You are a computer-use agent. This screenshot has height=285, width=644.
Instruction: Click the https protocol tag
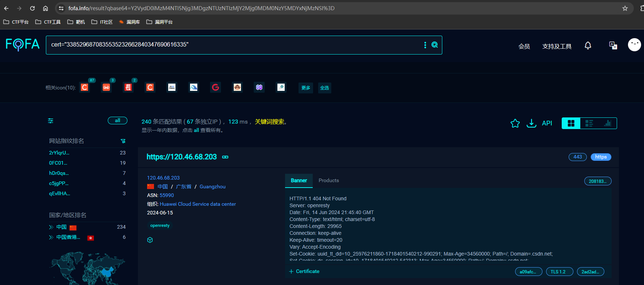(x=601, y=157)
